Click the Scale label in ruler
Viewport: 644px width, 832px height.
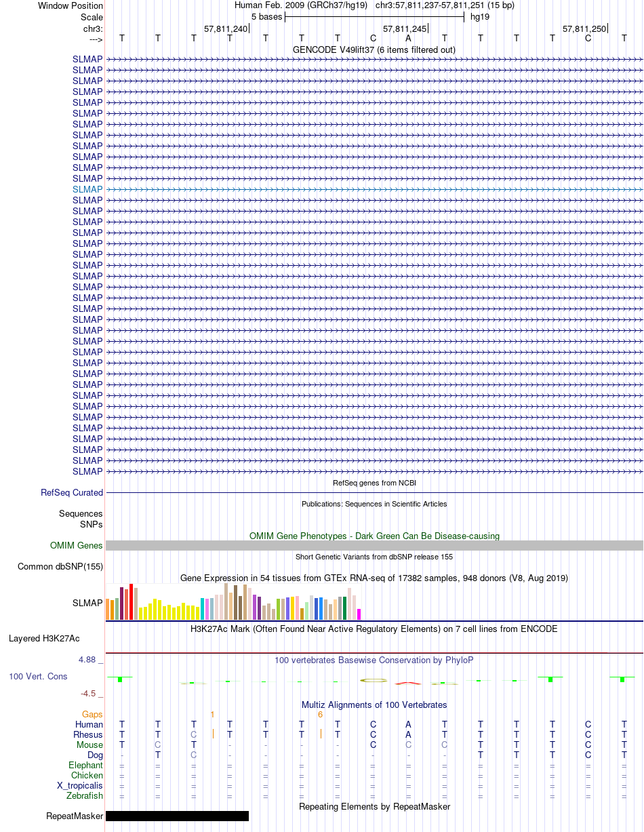coord(92,17)
